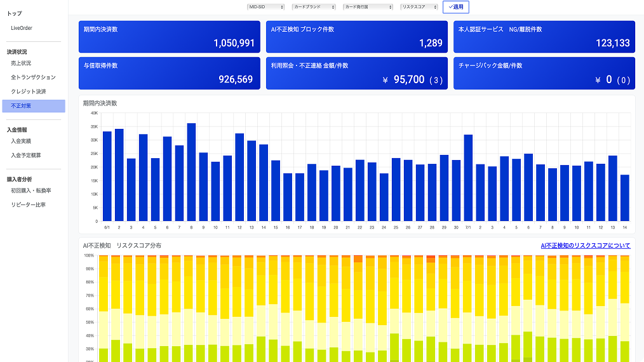Click the チャージバック金額/件数 card

pos(544,73)
